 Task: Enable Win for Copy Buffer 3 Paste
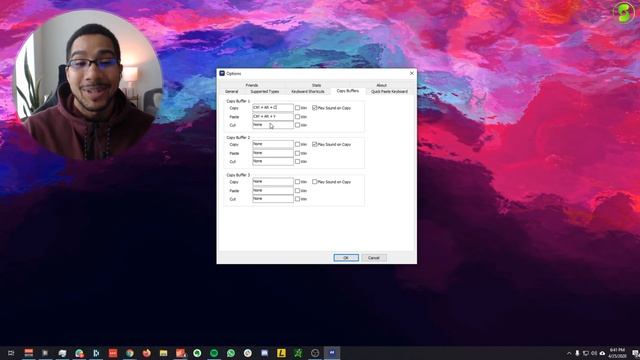pos(298,191)
